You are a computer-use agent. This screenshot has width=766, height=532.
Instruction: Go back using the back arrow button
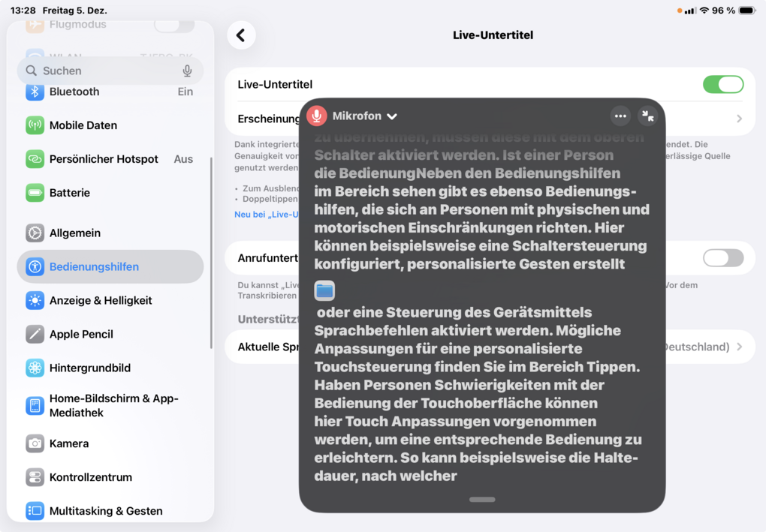click(x=241, y=35)
